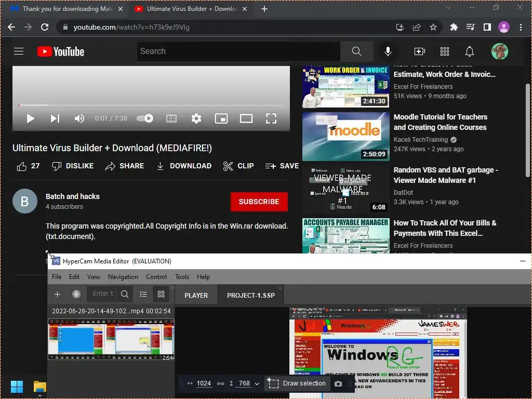532x399 pixels.
Task: Open notifications bell
Action: coord(470,51)
